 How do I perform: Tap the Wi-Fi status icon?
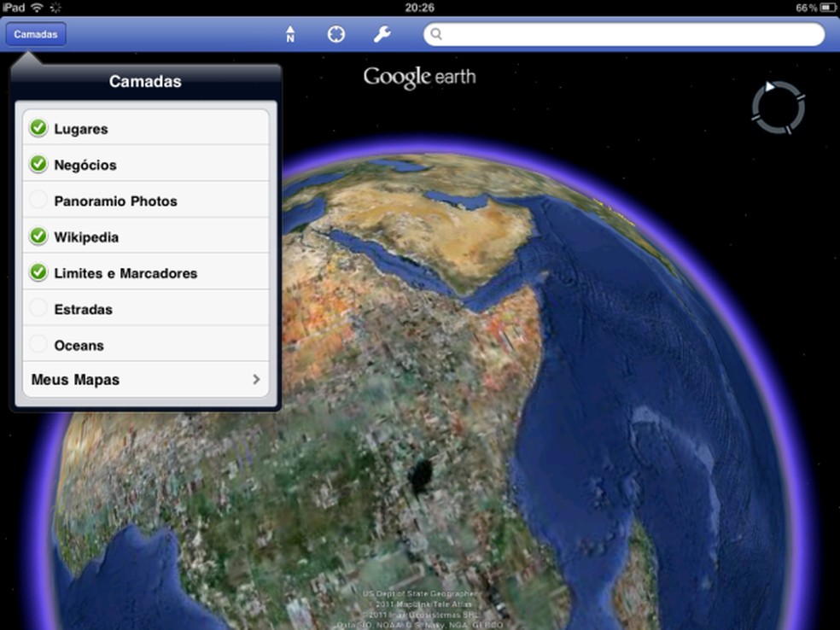coord(37,8)
